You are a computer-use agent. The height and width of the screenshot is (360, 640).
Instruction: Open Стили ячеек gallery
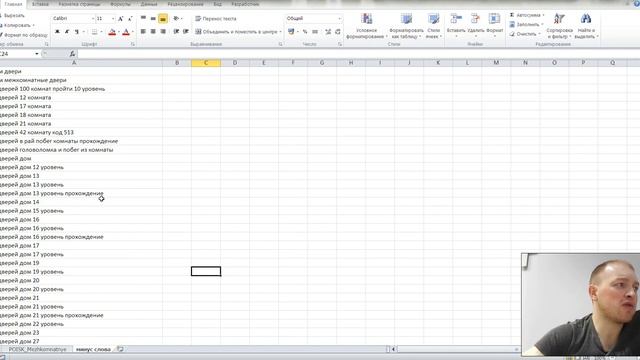pyautogui.click(x=433, y=26)
